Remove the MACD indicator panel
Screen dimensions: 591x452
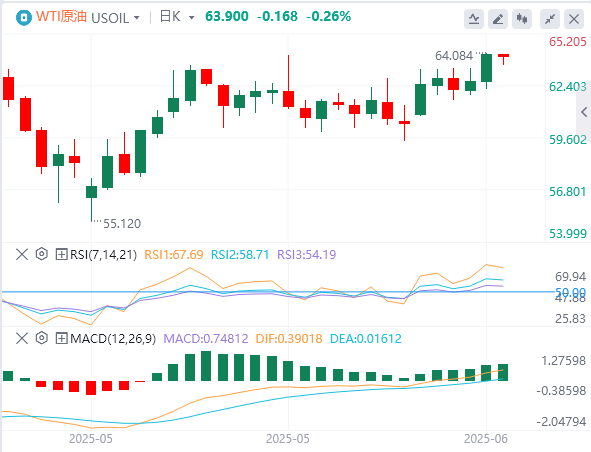[22, 339]
